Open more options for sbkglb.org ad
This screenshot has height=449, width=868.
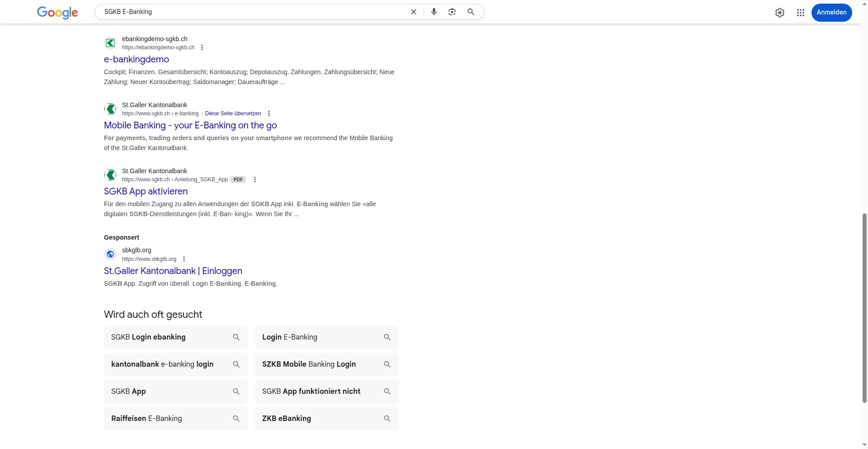tap(184, 259)
